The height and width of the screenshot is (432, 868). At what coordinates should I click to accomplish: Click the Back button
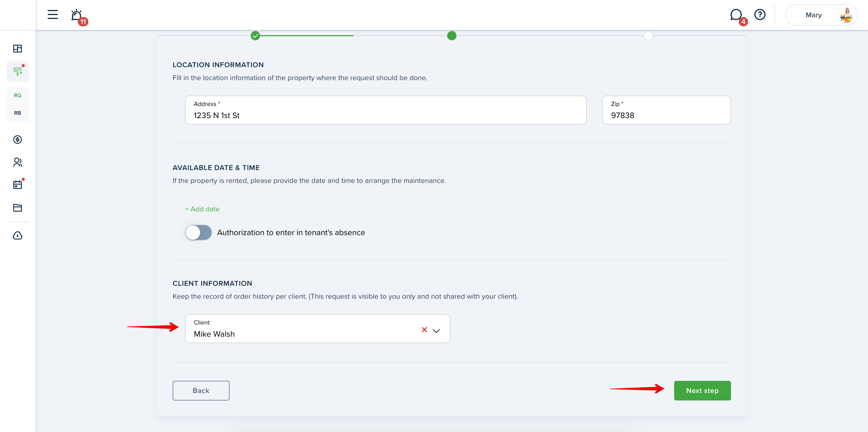click(201, 391)
